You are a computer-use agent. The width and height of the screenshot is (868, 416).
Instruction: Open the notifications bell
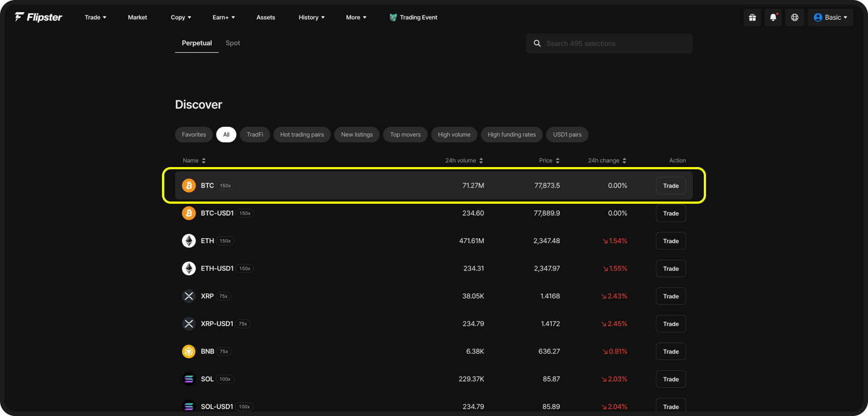click(773, 17)
